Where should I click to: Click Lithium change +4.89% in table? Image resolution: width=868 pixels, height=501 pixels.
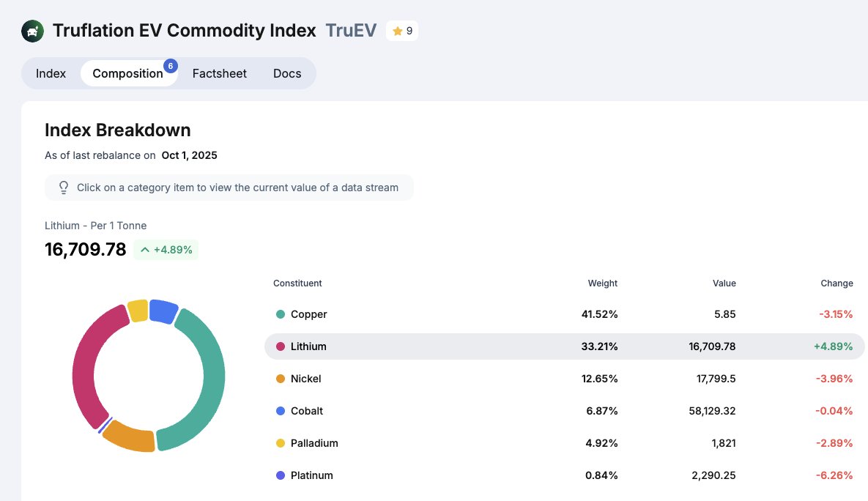pos(833,346)
